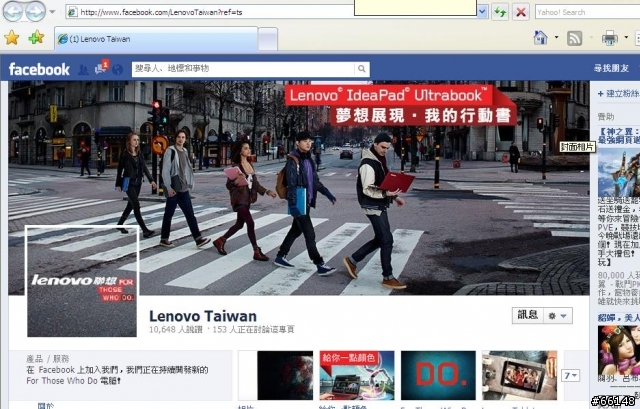640x409 pixels.
Task: Click the 訊息 message button
Action: point(527,315)
